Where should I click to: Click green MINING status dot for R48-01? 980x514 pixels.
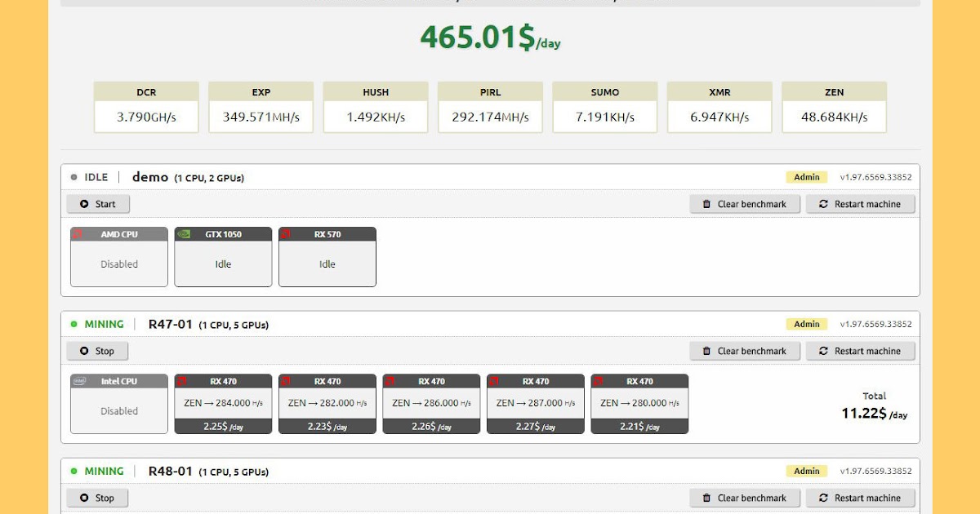click(73, 471)
